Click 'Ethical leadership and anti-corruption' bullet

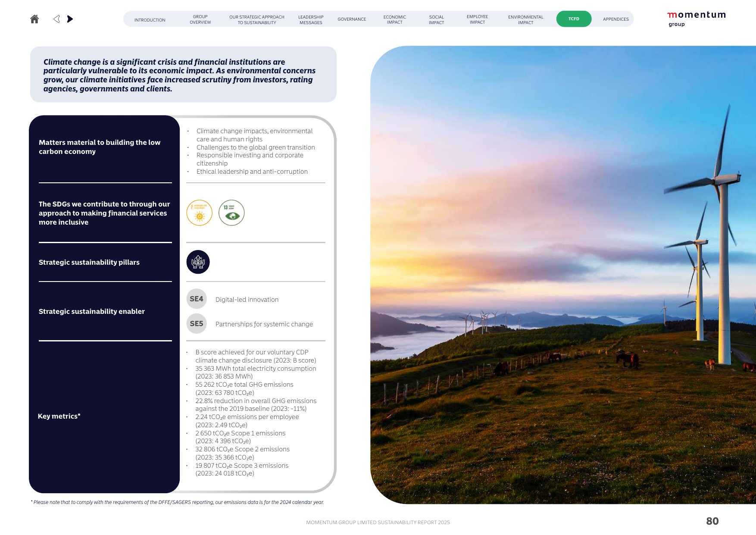pyautogui.click(x=252, y=172)
